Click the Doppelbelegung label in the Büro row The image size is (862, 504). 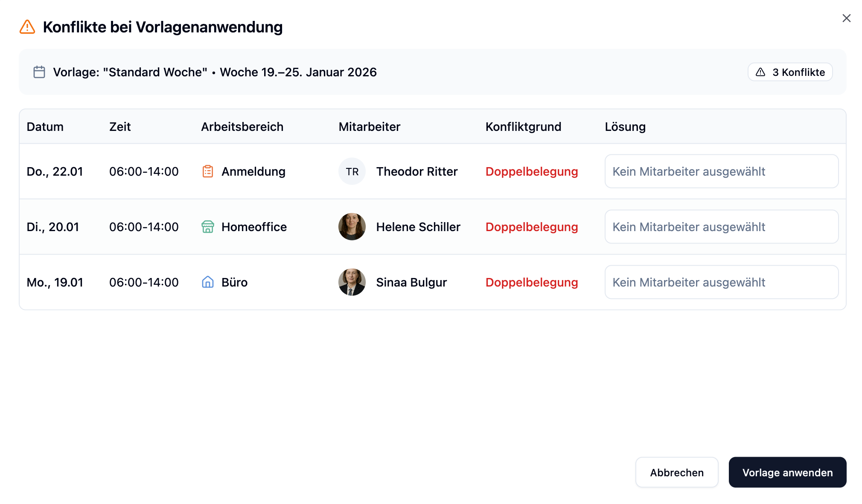pyautogui.click(x=532, y=282)
